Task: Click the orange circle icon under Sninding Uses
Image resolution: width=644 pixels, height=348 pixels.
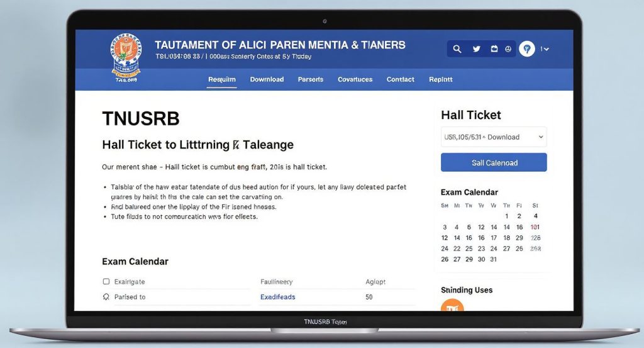Action: (452, 305)
